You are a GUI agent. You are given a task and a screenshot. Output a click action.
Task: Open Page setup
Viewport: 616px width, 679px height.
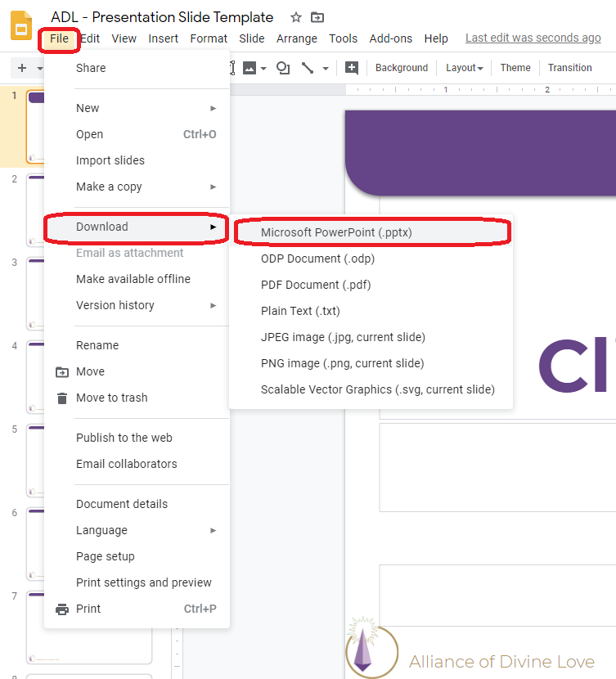[137, 556]
